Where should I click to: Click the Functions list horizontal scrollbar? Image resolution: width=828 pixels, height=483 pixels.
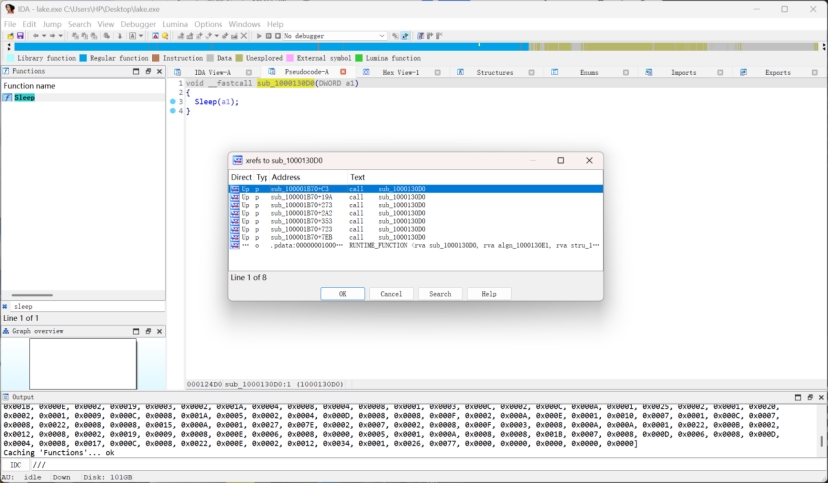pyautogui.click(x=32, y=295)
